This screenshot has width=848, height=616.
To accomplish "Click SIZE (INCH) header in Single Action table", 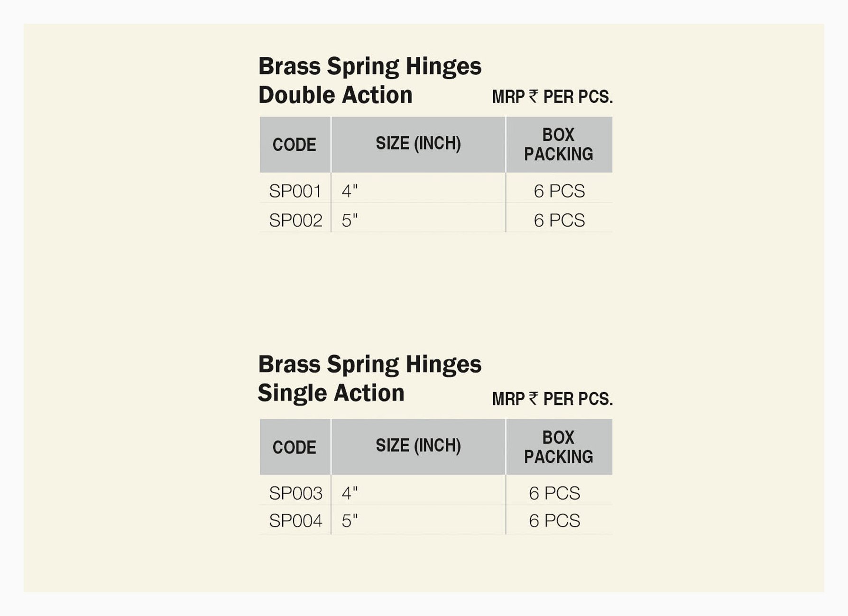I will click(x=418, y=446).
